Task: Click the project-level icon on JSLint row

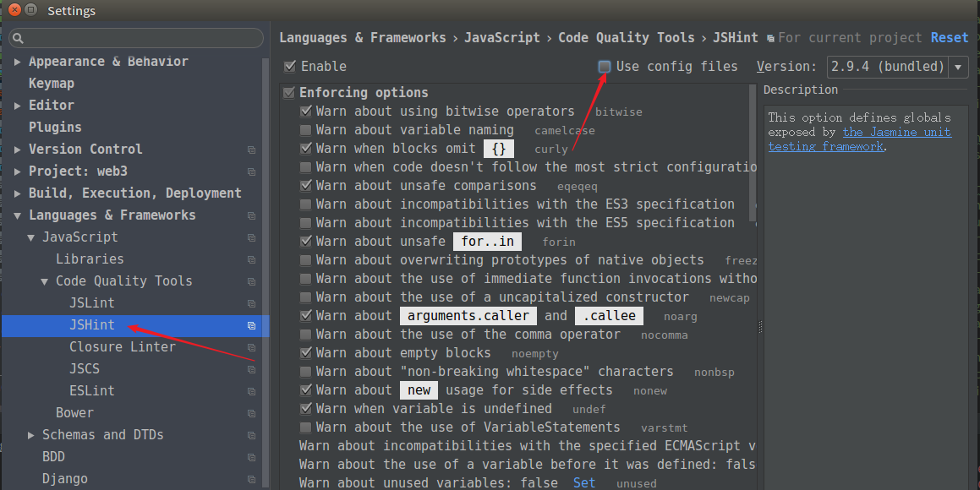Action: [x=251, y=303]
